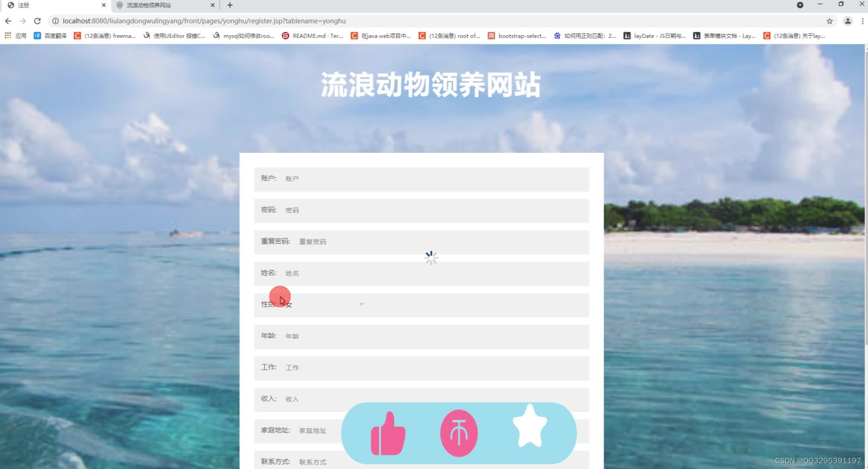Click the white star favorite icon
Screen dimensions: 868x469
point(530,426)
